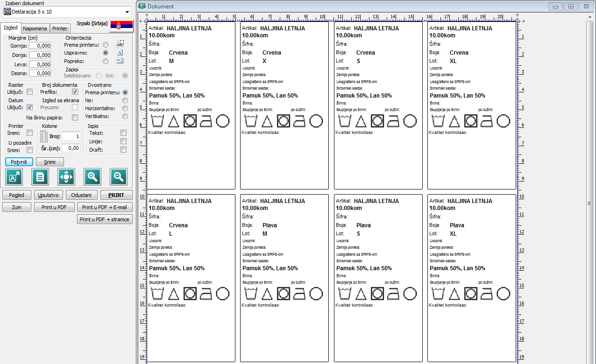This screenshot has width=596, height=364.
Task: Click the Print u PDF + E-mail button
Action: 105,207
